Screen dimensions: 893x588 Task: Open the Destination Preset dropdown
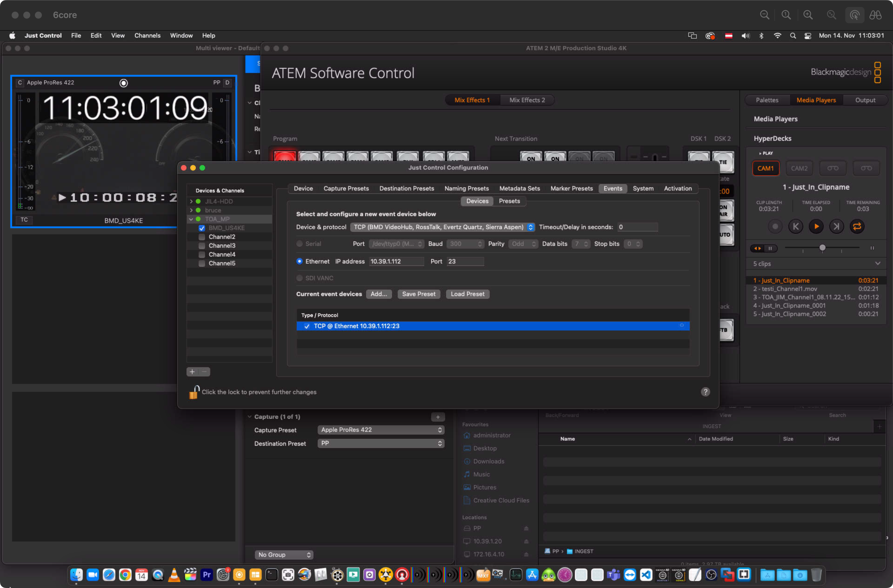click(x=381, y=443)
